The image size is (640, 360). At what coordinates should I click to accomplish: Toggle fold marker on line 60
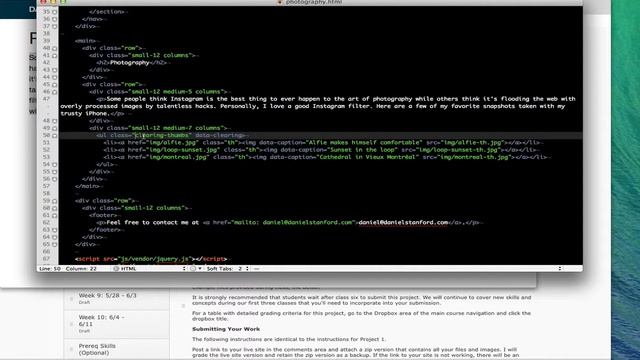tap(54, 208)
